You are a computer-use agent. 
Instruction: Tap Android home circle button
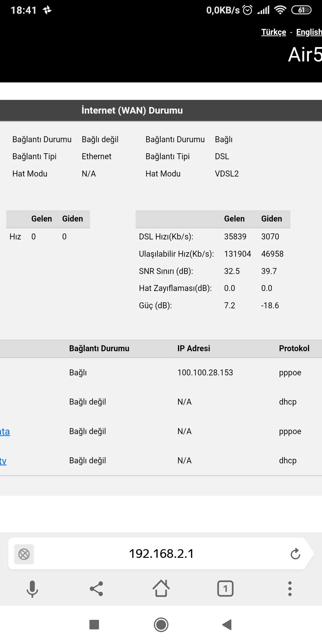(x=161, y=625)
